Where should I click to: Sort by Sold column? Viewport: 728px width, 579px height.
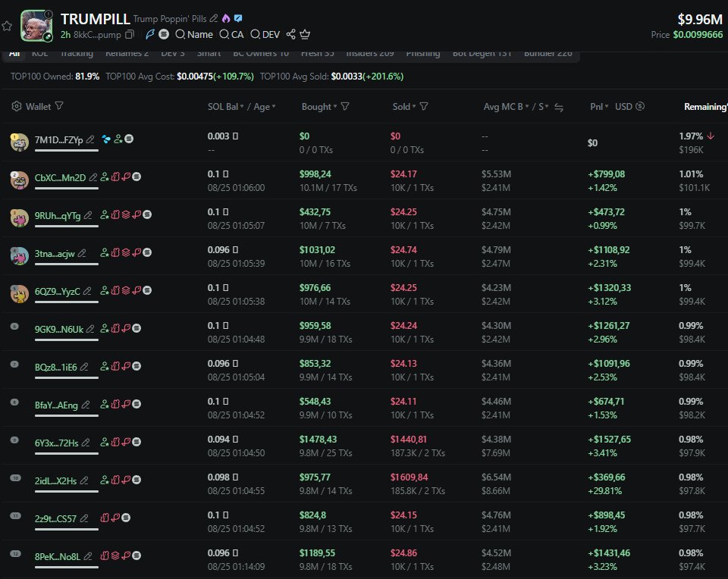click(404, 107)
